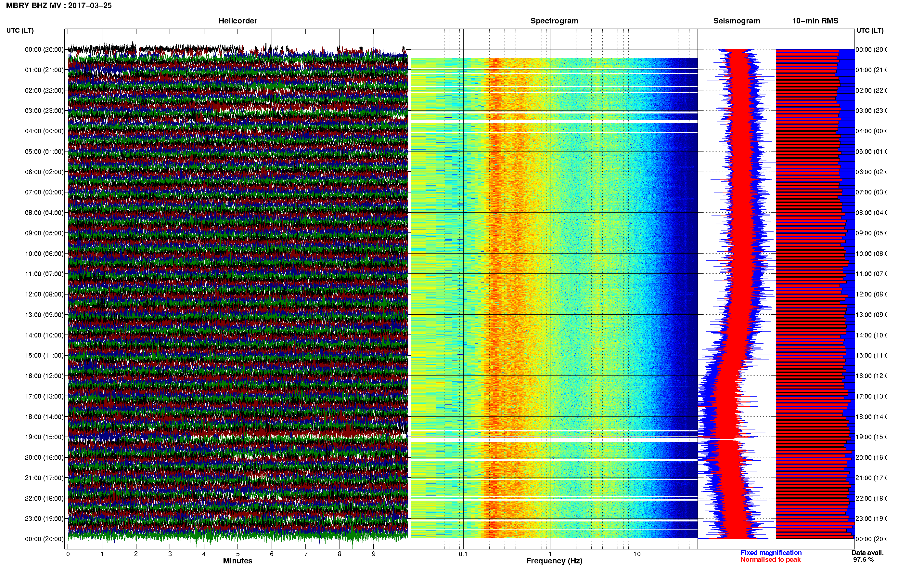Click the '19:00 (15:00)' left time label
924x578 pixels.
pos(44,437)
